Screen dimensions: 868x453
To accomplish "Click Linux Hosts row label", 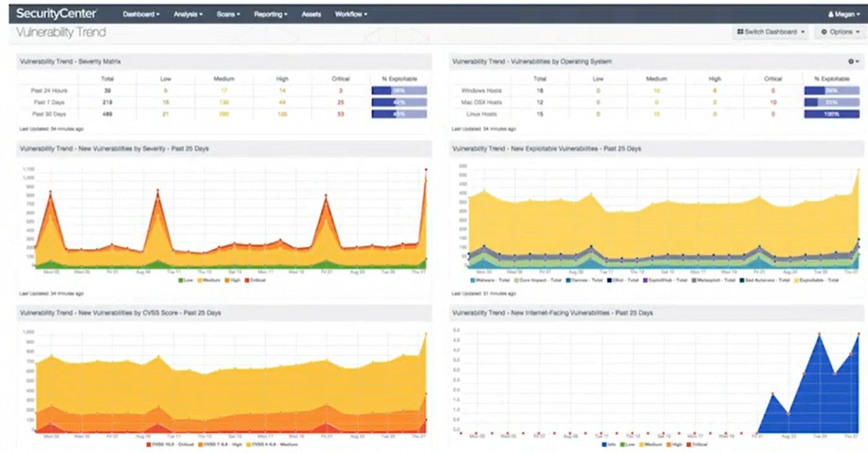I will click(x=482, y=114).
